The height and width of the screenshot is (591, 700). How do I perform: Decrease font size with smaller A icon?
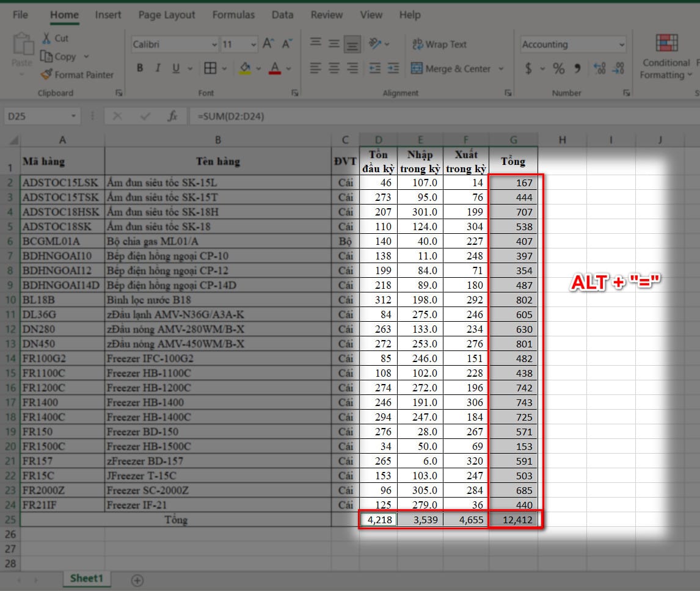286,44
